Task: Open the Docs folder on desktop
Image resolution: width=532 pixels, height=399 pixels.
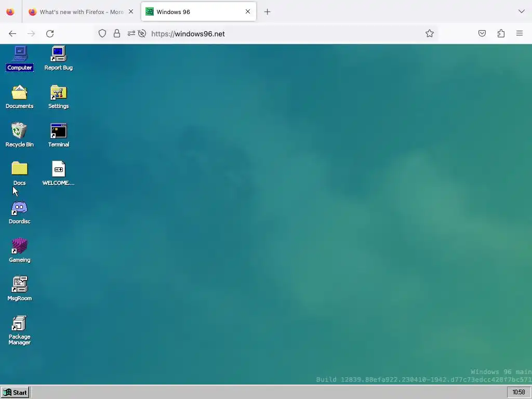Action: [x=20, y=174]
